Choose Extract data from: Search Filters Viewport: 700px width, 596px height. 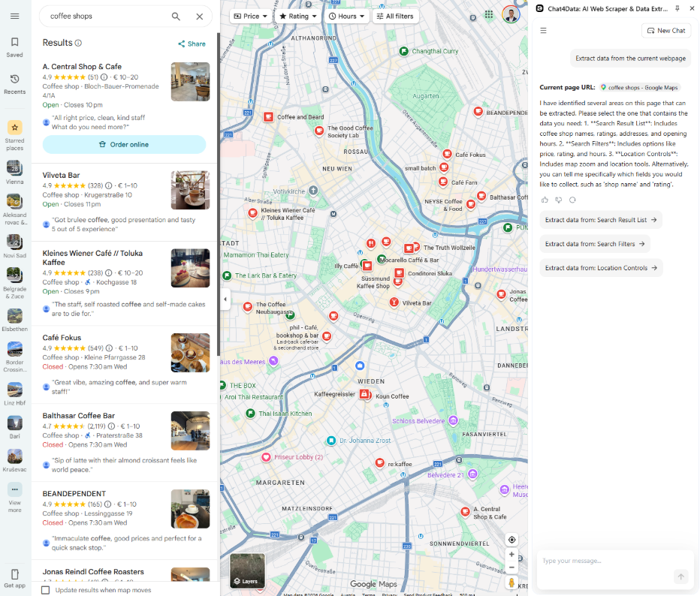click(x=595, y=244)
